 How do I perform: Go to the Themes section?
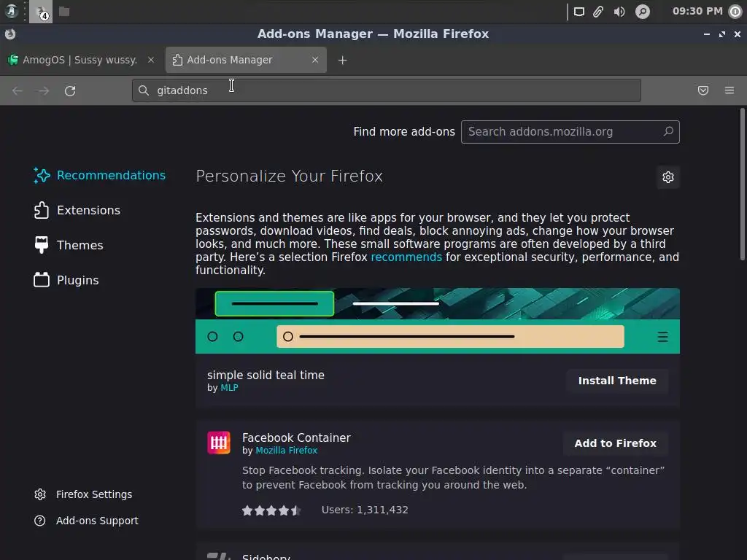click(x=68, y=245)
